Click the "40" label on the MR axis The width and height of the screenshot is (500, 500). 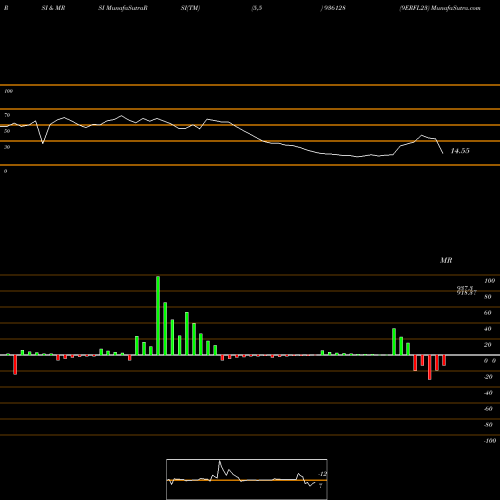tap(488, 329)
